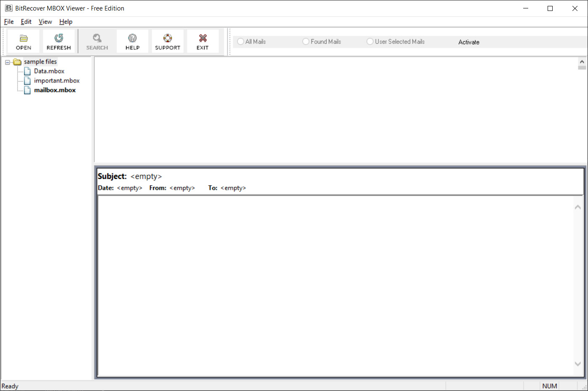588x391 pixels.
Task: Maximize the BitRecover window
Action: [x=550, y=8]
